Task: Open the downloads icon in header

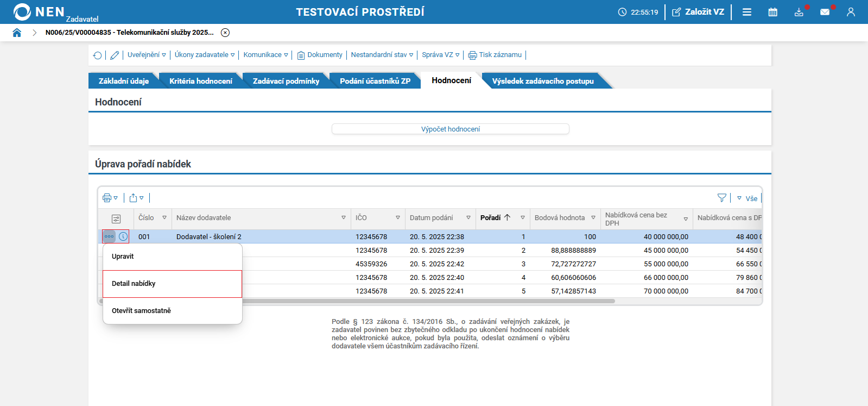Action: (x=799, y=12)
